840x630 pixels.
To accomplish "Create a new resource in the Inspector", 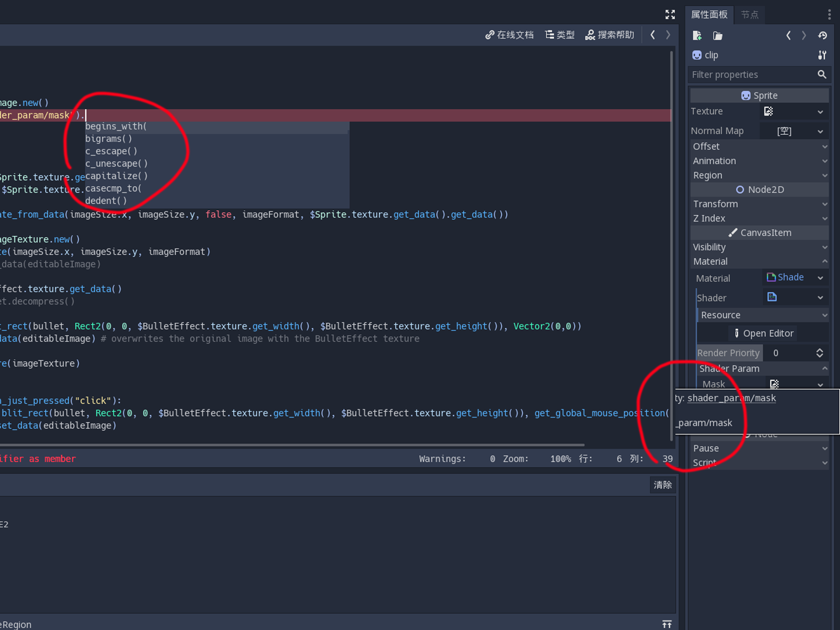I will pyautogui.click(x=697, y=36).
